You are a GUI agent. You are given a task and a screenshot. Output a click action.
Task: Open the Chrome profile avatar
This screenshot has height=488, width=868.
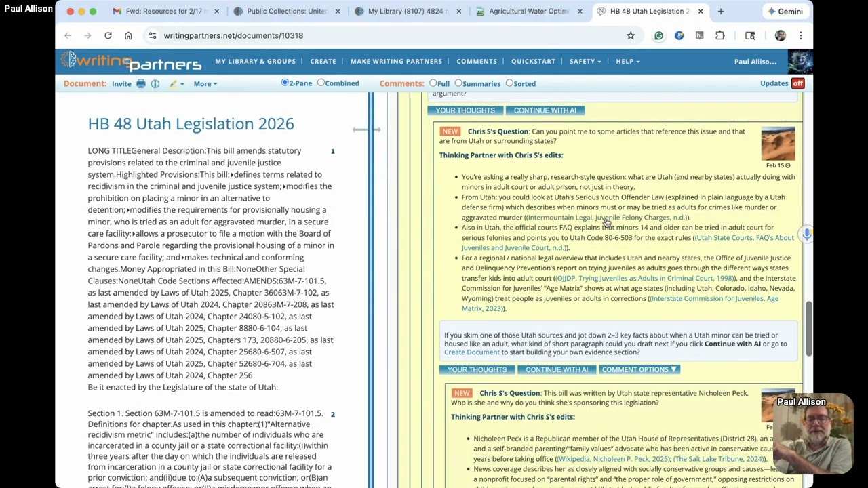tap(781, 35)
